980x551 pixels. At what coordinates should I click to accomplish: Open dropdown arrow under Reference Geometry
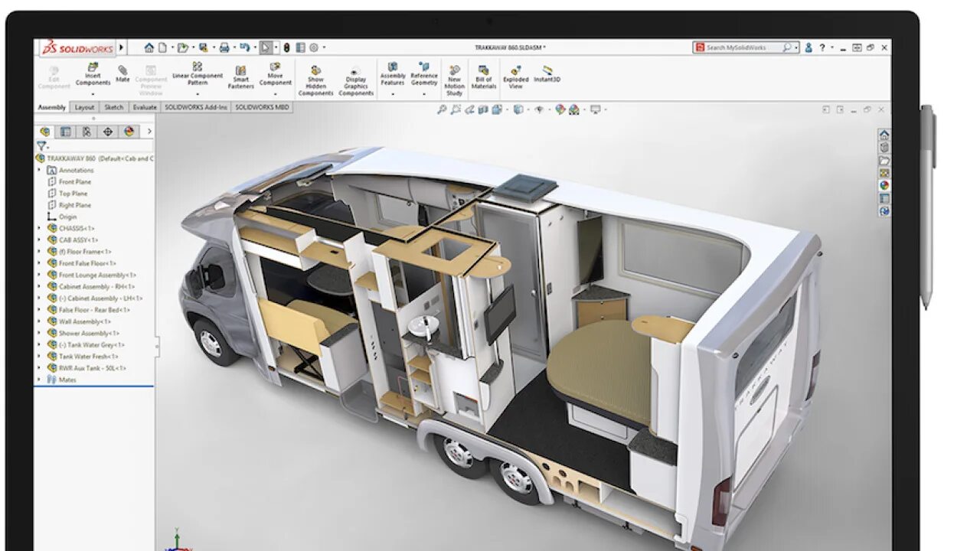(424, 94)
